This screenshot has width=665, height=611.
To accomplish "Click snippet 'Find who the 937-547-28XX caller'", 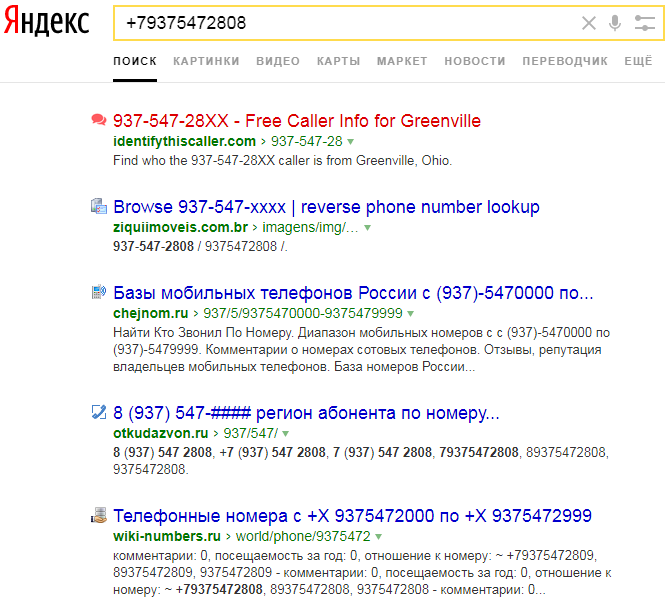I will tap(282, 161).
